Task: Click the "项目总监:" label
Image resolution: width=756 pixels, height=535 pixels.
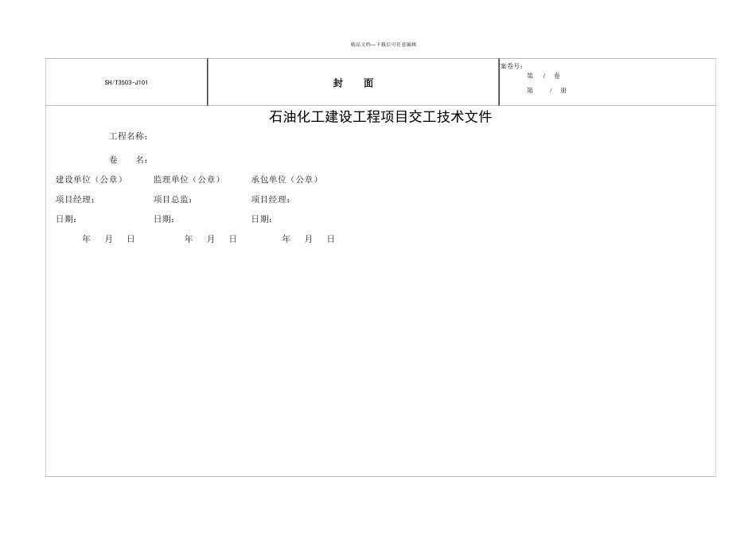Action: point(173,199)
